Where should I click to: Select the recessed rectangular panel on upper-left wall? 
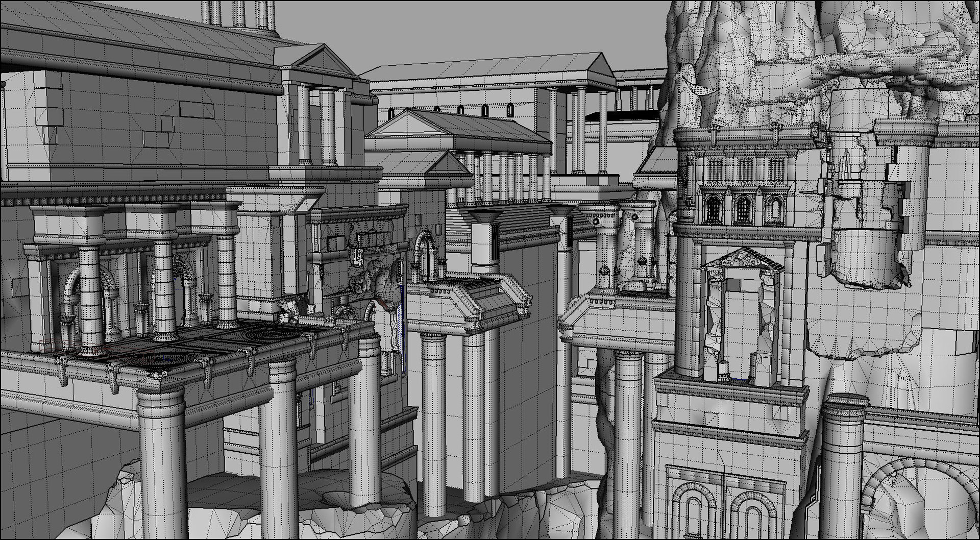click(197, 109)
